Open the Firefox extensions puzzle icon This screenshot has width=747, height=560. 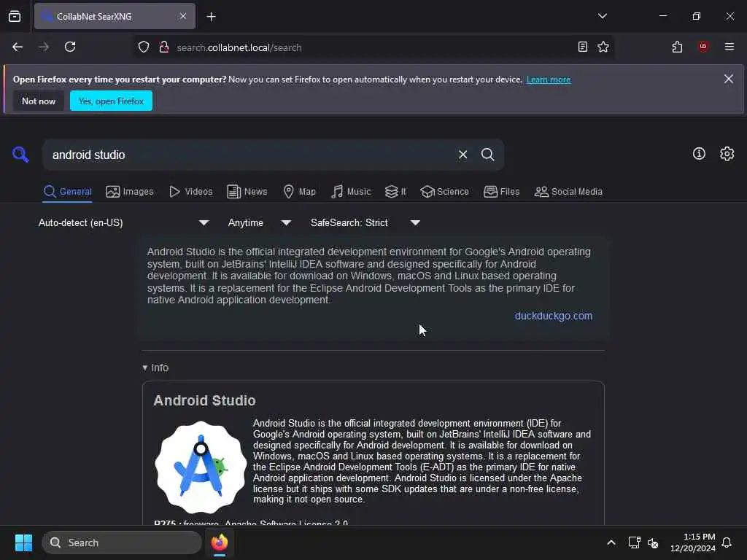(677, 47)
